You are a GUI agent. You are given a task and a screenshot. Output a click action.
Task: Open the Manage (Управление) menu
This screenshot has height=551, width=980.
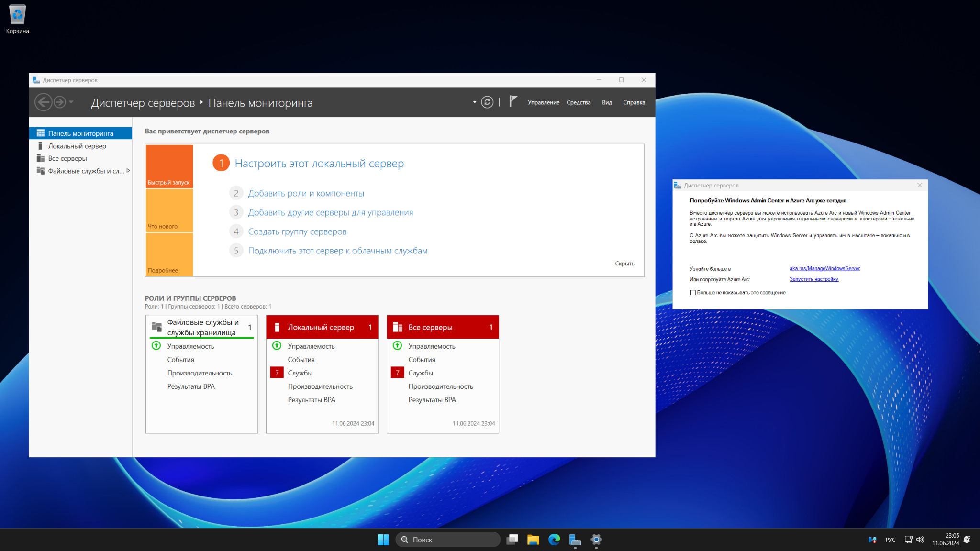tap(543, 102)
